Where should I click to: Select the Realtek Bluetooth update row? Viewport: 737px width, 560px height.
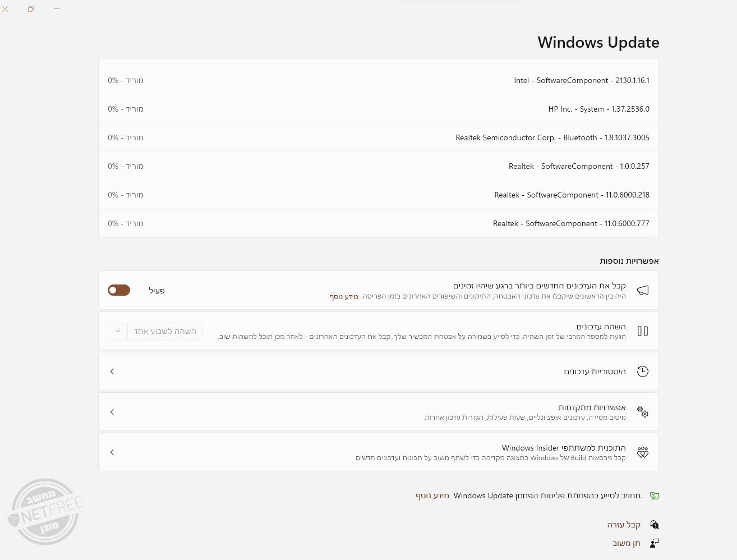379,137
